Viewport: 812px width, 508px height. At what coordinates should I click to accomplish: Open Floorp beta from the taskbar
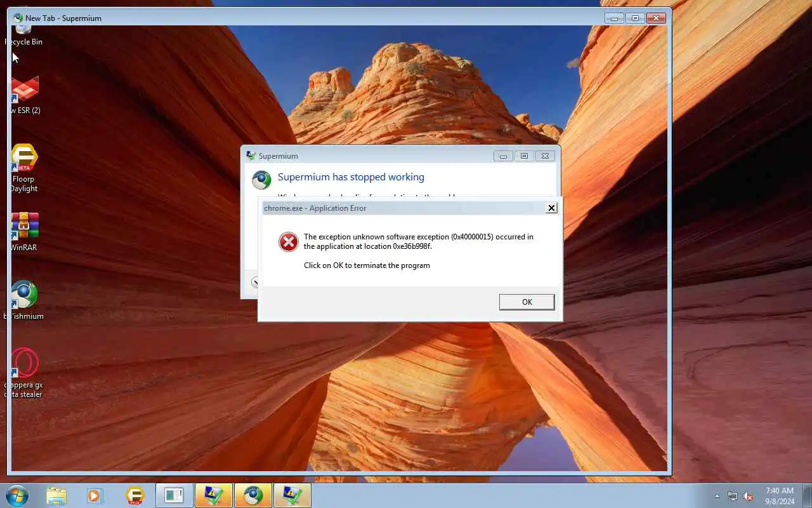point(134,495)
